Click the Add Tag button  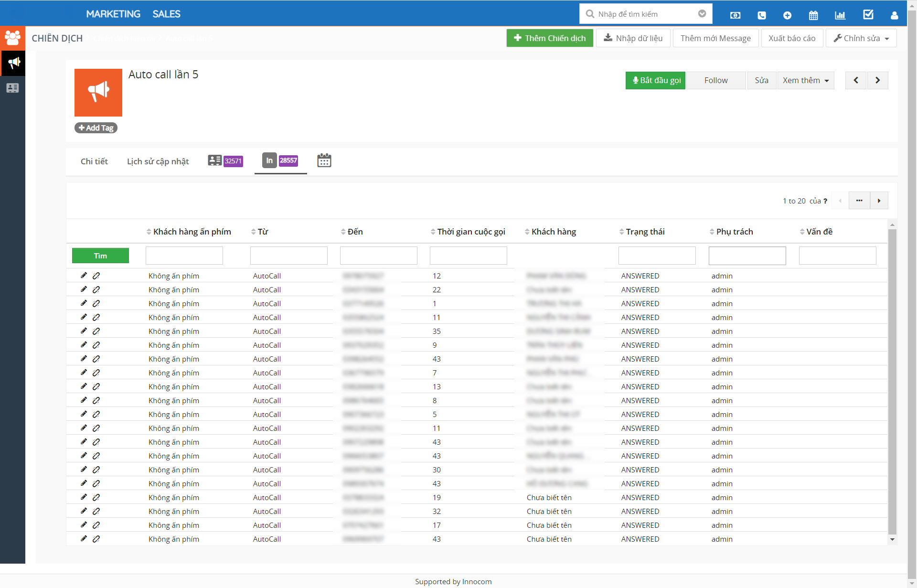pyautogui.click(x=96, y=128)
